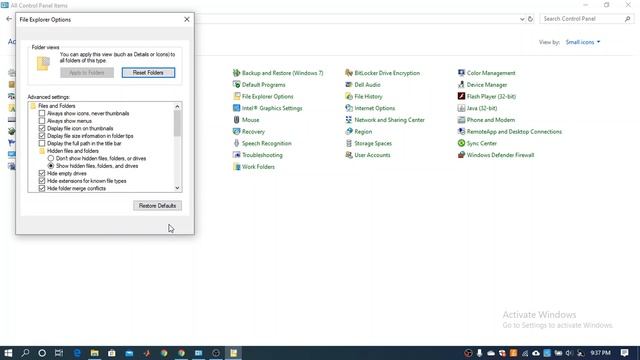Open the Windows Start menu
640x360 pixels.
coord(8,353)
